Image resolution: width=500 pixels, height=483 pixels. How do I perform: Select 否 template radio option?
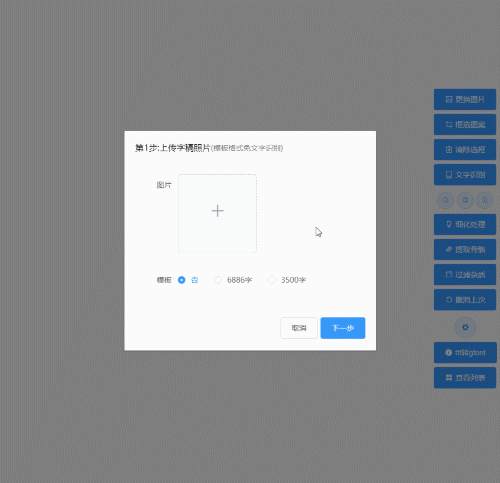188,280
